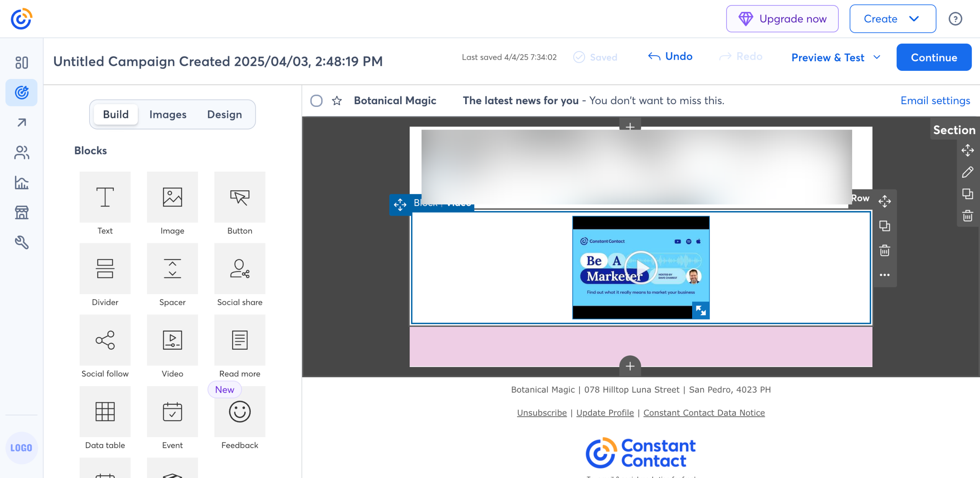980x478 pixels.
Task: Open the Email settings link
Action: pos(935,101)
